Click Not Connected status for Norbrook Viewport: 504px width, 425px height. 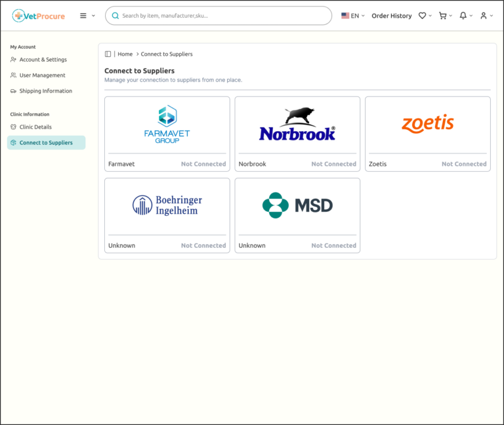click(333, 164)
